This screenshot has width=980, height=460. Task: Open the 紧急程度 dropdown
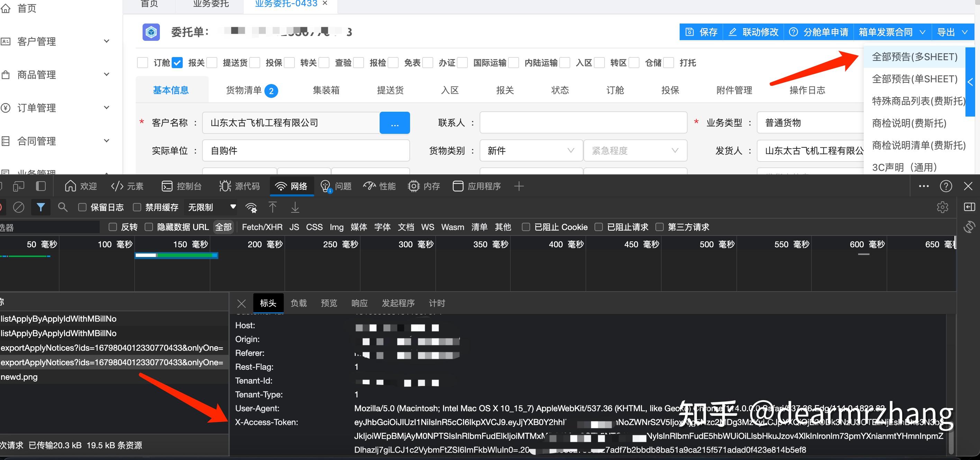(635, 150)
